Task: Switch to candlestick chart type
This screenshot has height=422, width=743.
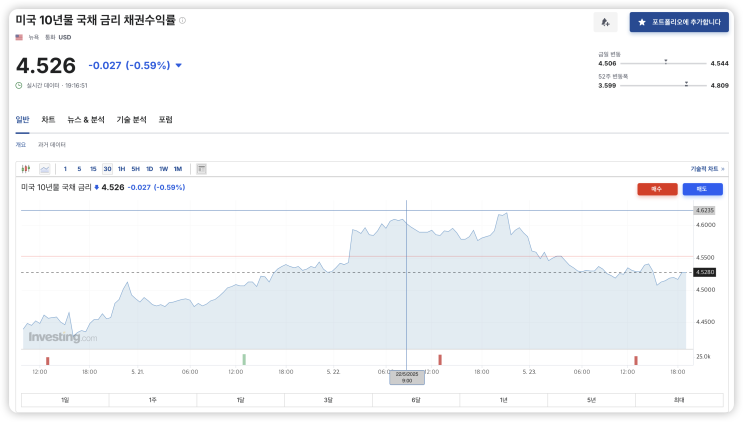Action: (27, 169)
